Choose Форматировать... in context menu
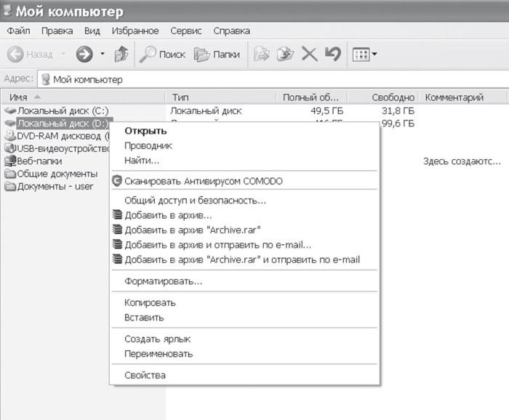 point(163,281)
